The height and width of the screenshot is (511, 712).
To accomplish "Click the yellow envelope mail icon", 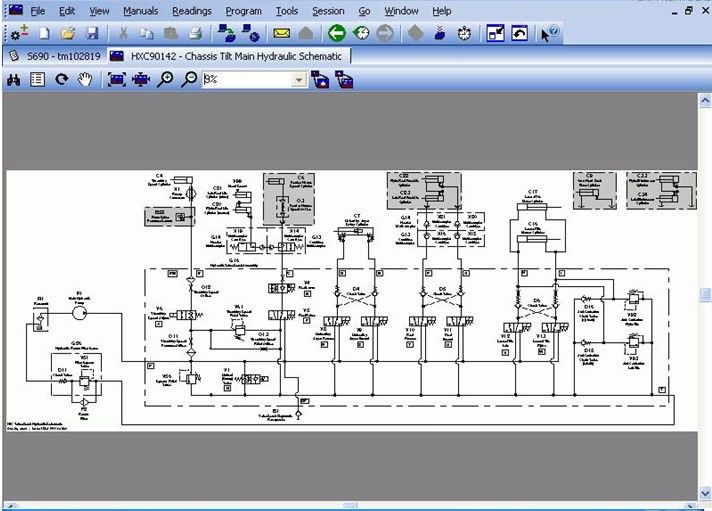I will coord(281,33).
